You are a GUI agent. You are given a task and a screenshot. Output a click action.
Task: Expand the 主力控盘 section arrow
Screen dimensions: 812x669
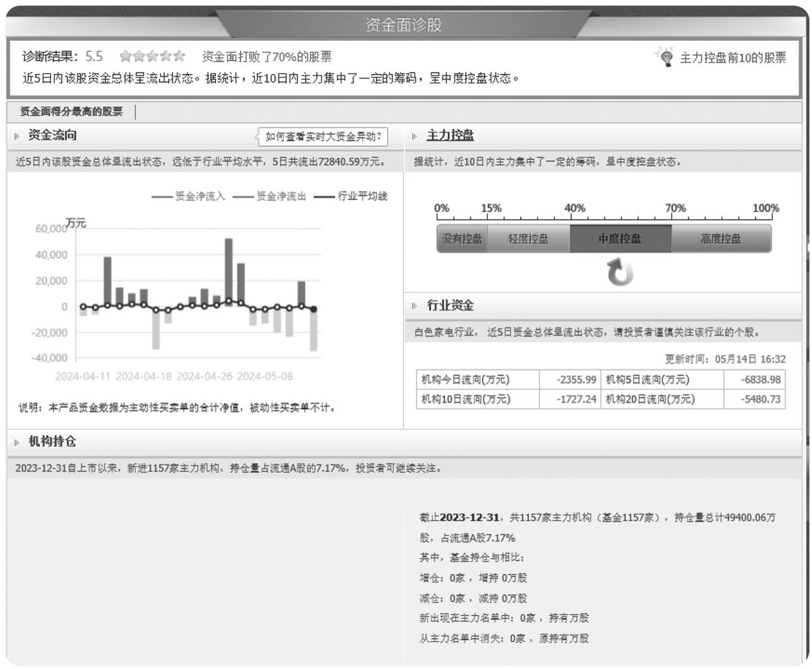tap(415, 136)
